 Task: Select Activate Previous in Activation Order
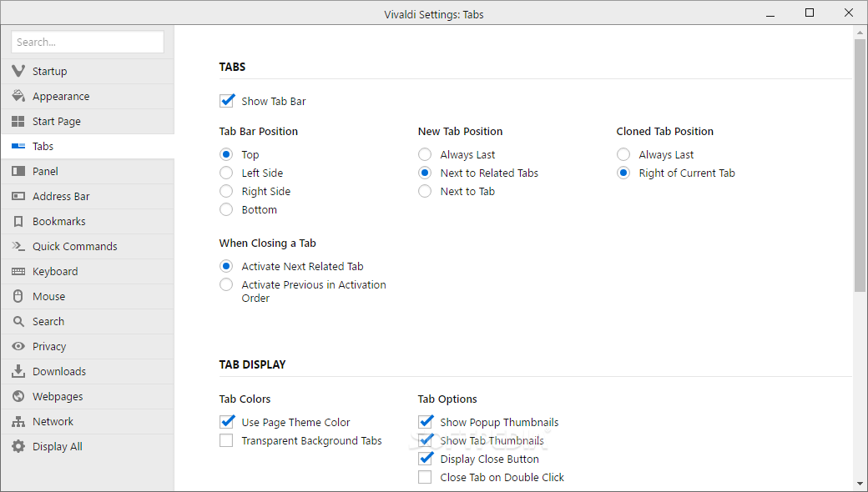[226, 284]
